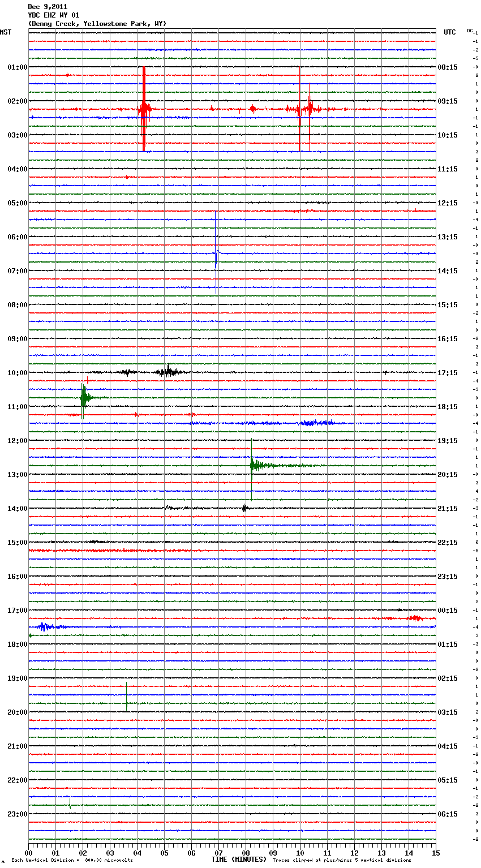Select the 14:00 MST time label
The height and width of the screenshot is (868, 481).
click(x=18, y=509)
